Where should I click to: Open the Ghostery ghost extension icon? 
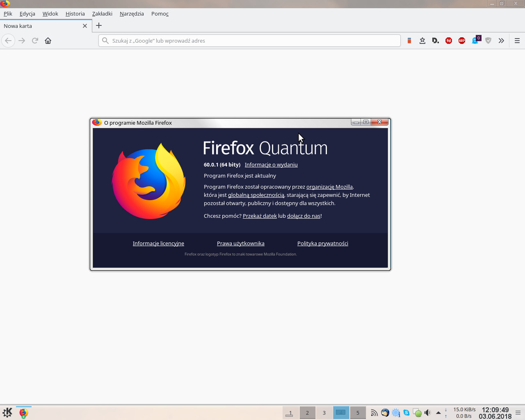[x=475, y=40]
